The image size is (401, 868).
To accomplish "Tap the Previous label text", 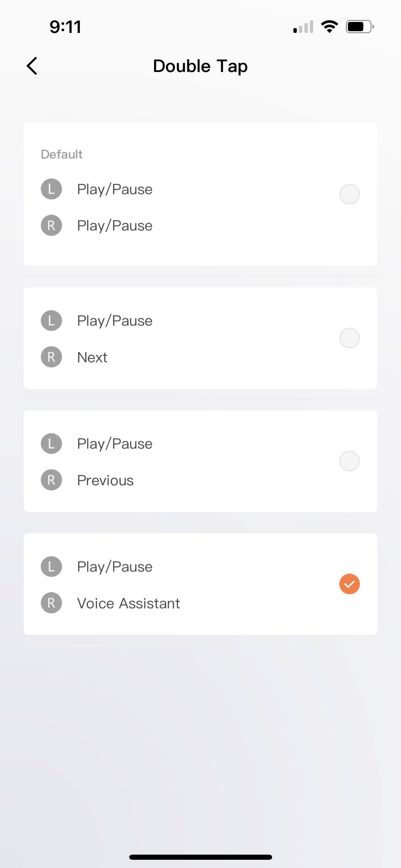I will click(105, 480).
